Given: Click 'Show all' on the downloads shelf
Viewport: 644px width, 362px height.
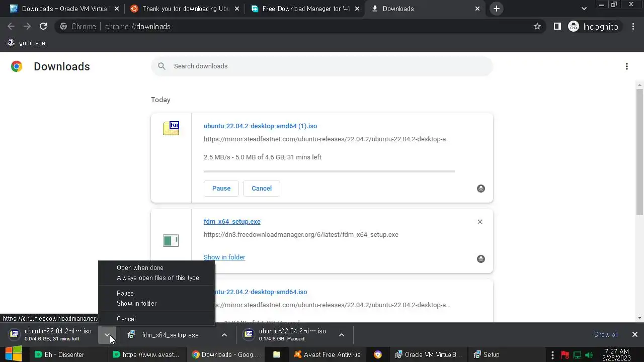Looking at the screenshot, I should pyautogui.click(x=606, y=334).
